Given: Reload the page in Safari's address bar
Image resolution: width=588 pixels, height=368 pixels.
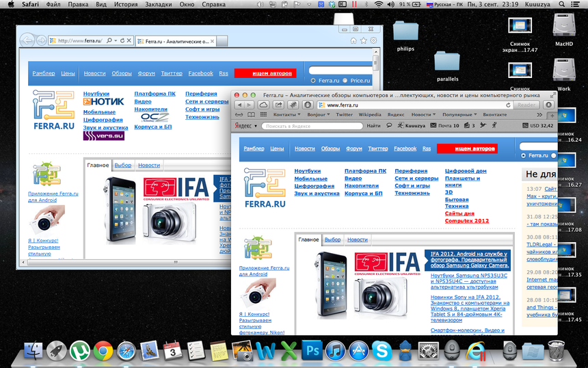Looking at the screenshot, I should point(508,105).
